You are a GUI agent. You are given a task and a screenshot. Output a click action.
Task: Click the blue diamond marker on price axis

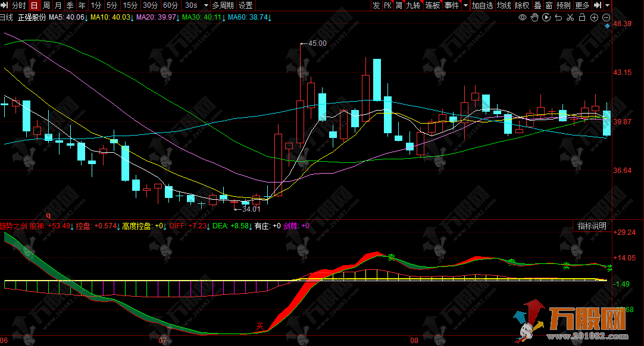pos(607,27)
